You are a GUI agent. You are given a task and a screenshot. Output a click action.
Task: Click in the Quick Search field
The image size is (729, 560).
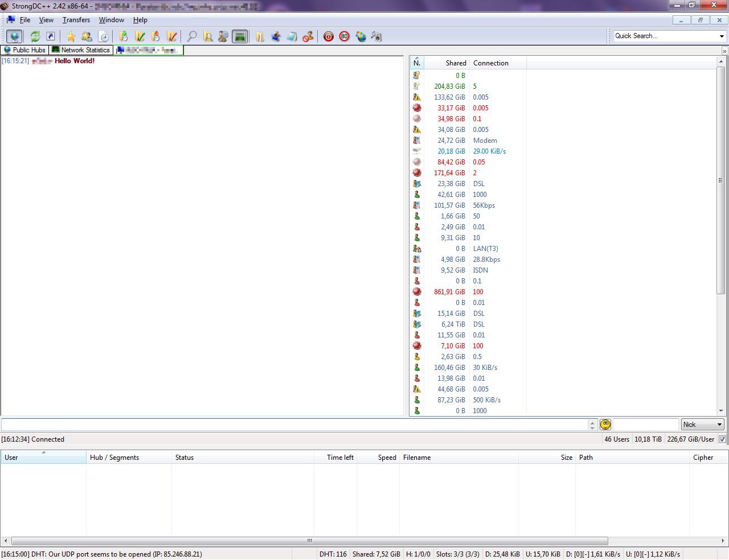click(665, 36)
